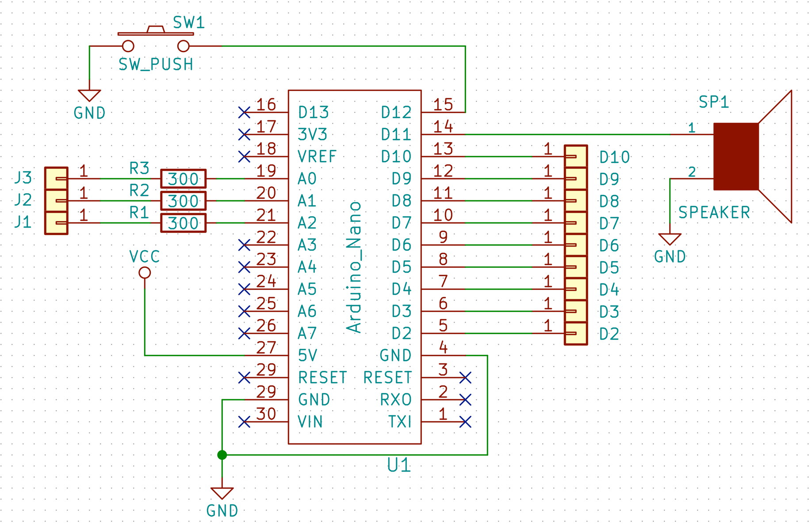
Task: Select wire from SW1 to D12
Action: click(x=343, y=46)
